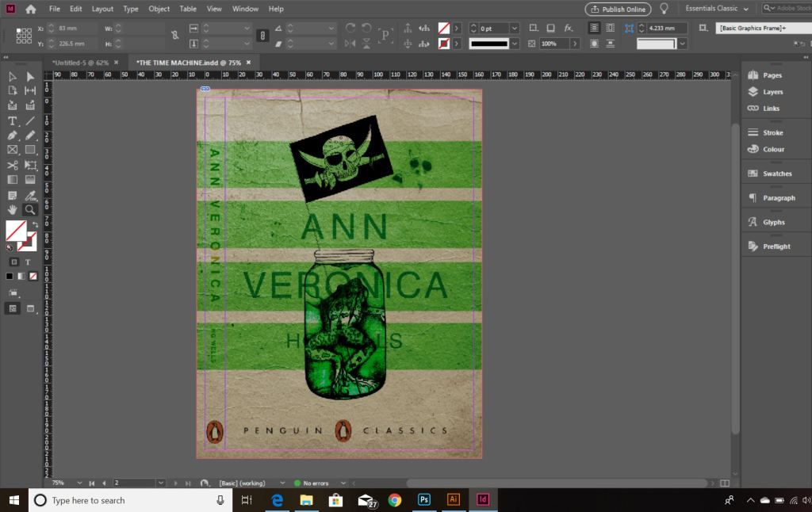Screen dimensions: 812x512
Task: Open Photoshop from the Windows taskbar
Action: tap(424, 500)
